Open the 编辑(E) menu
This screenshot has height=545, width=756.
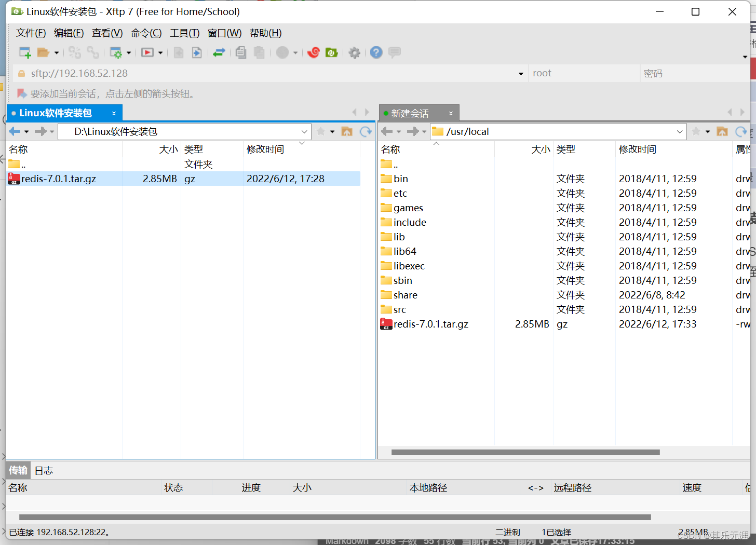[x=69, y=33]
